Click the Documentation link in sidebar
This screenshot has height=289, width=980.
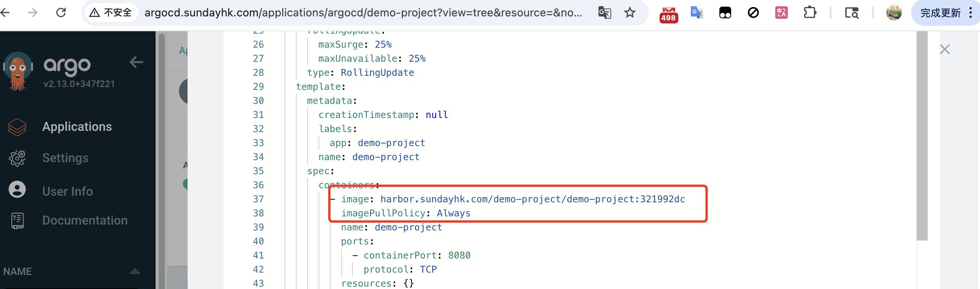(85, 221)
